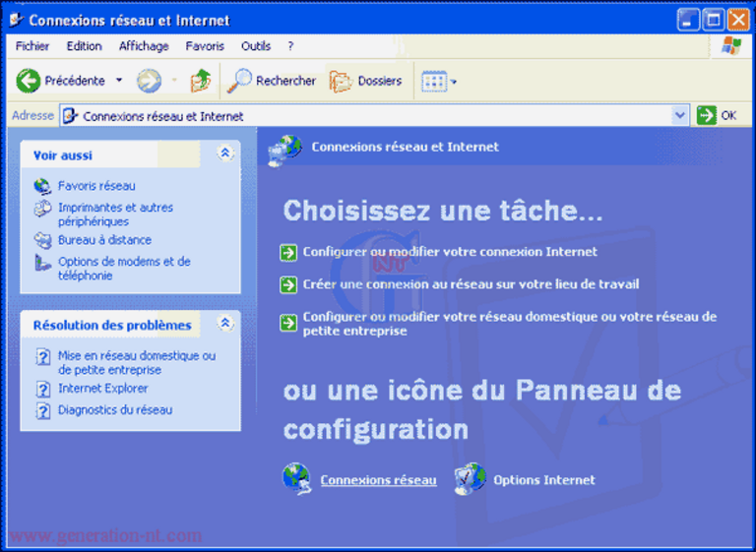
Task: Open the Outils menu
Action: [x=256, y=46]
